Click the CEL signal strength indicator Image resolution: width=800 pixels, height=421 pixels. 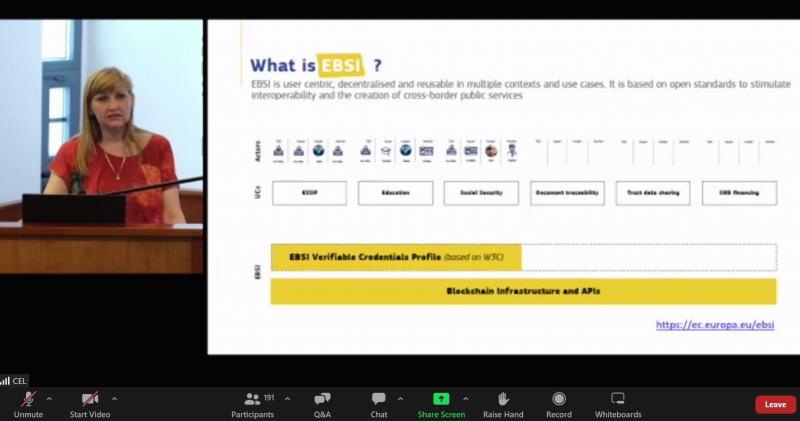(12, 380)
